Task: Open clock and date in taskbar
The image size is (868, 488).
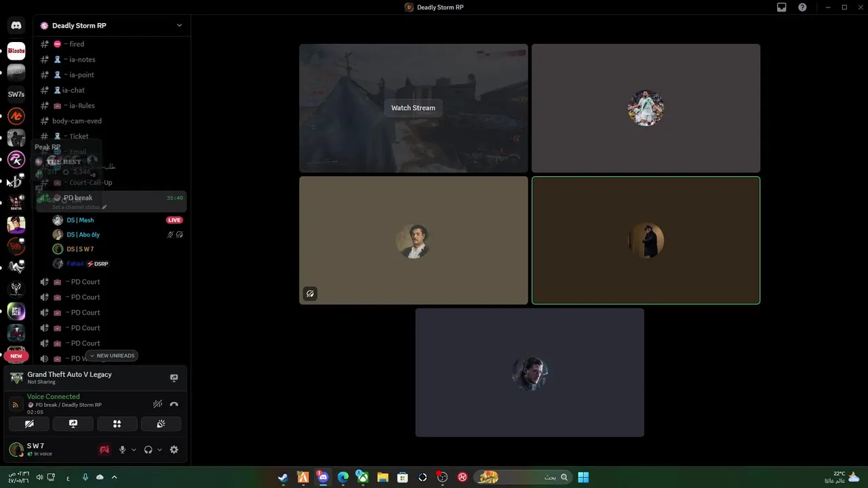Action: coord(18,477)
